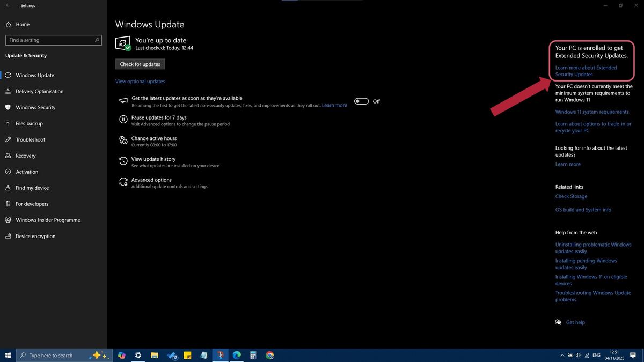Click the View update history icon
Viewport: 644px width, 362px height.
123,161
